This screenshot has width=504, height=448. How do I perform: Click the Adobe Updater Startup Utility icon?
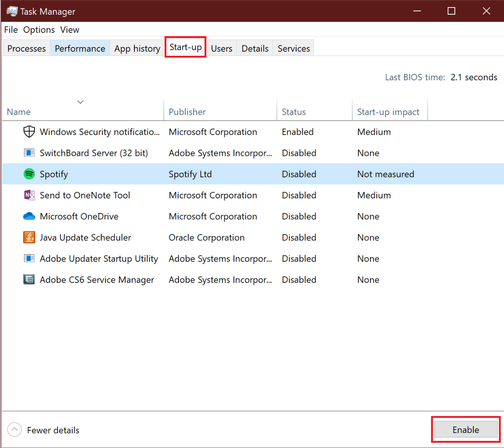(x=29, y=258)
